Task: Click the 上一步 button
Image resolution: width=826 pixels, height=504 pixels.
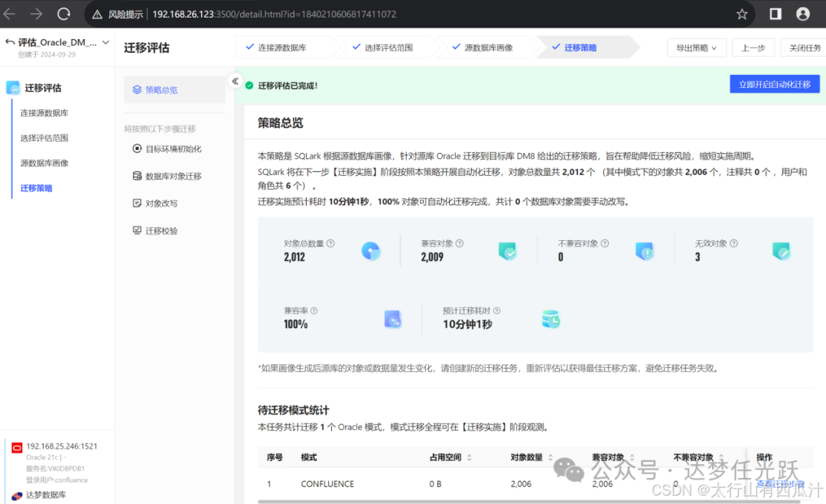Action: [x=753, y=48]
